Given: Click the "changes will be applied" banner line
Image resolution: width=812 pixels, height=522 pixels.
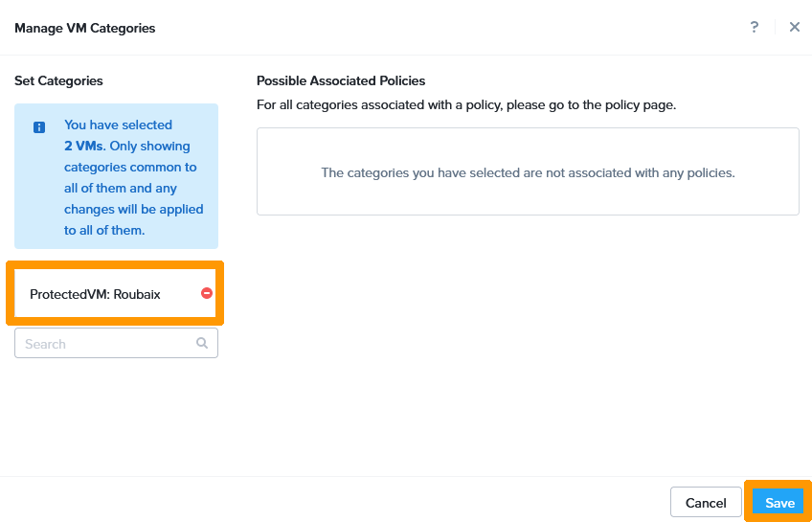Looking at the screenshot, I should [133, 209].
